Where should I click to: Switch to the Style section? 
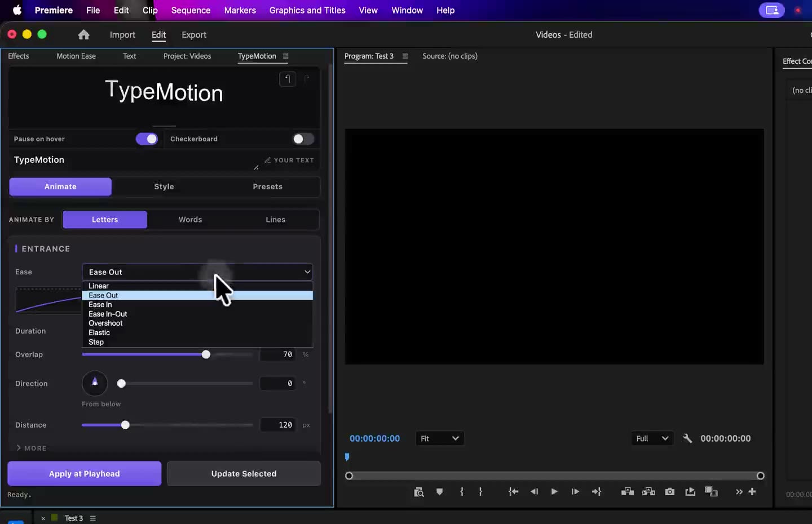[x=164, y=186]
